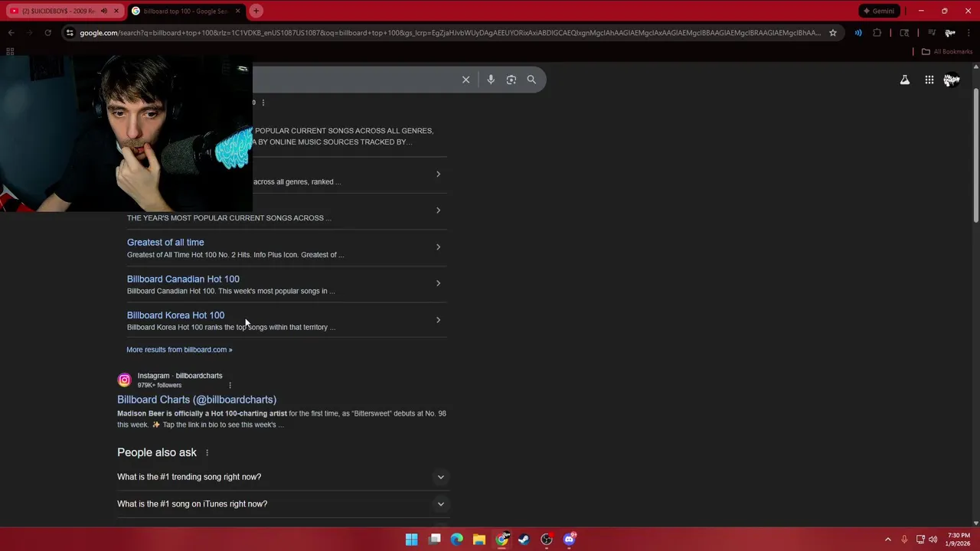Open Chrome media controls icon
The width and height of the screenshot is (980, 551).
click(x=932, y=33)
